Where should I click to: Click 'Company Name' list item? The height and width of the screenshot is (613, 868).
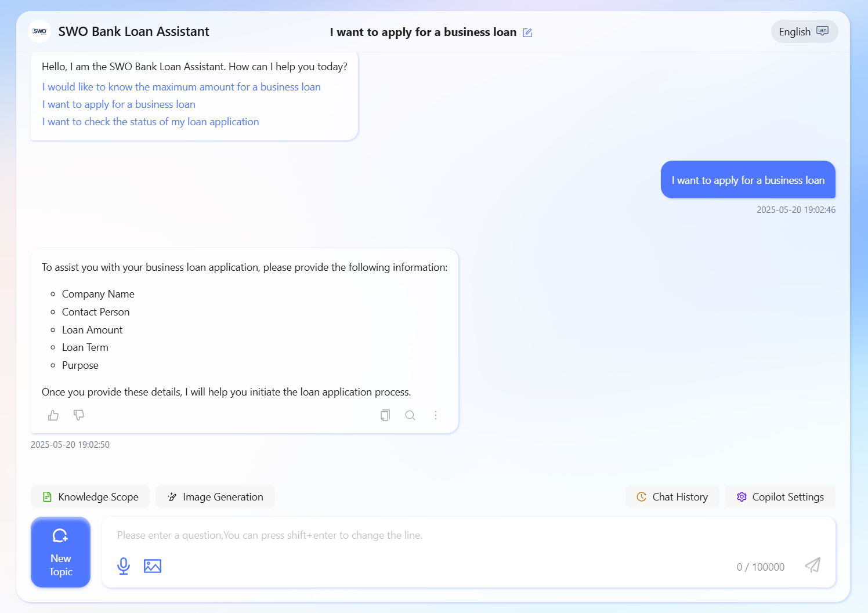[98, 294]
